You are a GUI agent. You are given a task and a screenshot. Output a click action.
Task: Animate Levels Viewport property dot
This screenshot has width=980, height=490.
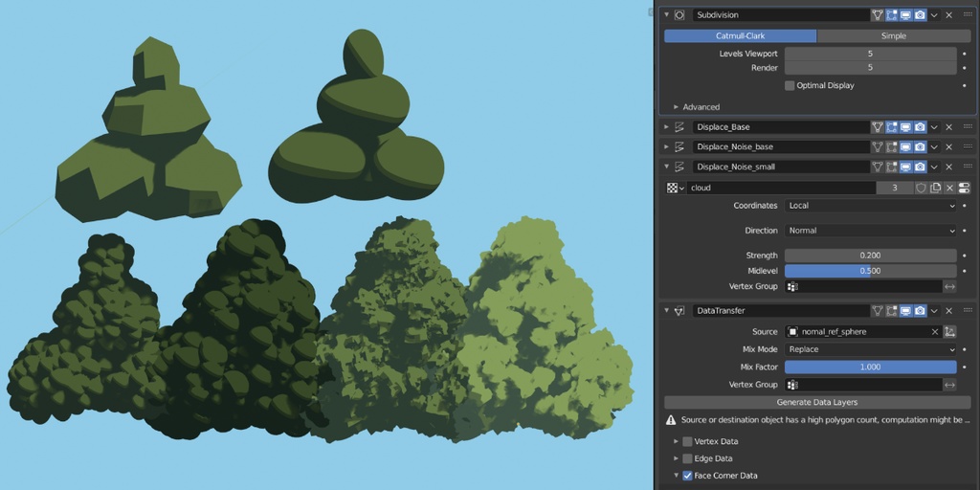(965, 54)
